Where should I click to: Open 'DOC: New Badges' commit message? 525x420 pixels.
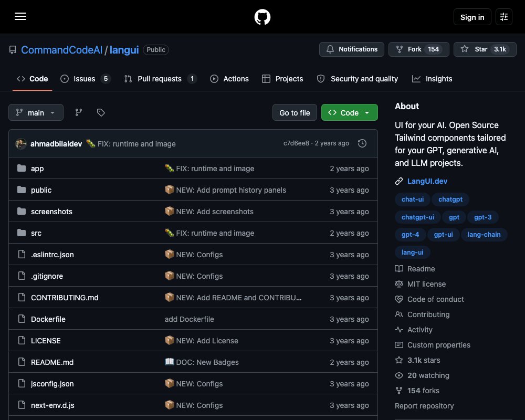click(202, 362)
